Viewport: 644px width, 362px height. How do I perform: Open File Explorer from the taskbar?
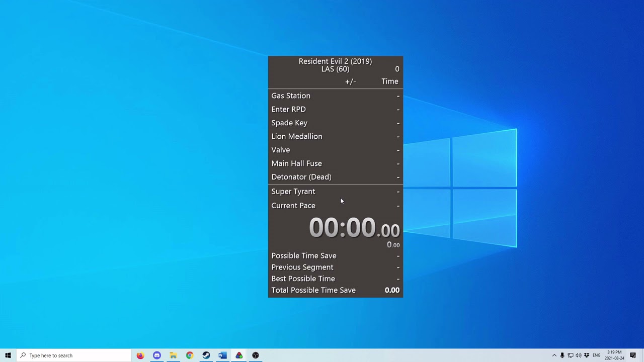click(x=173, y=355)
